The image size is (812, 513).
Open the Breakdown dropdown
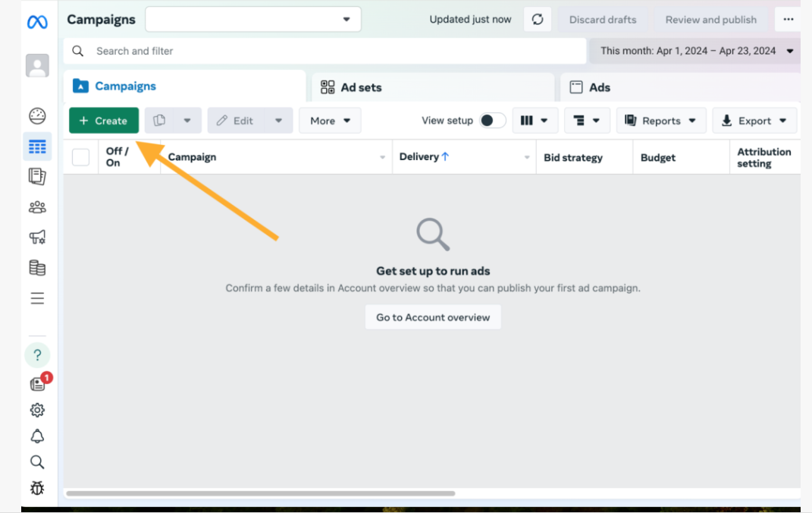coord(587,120)
